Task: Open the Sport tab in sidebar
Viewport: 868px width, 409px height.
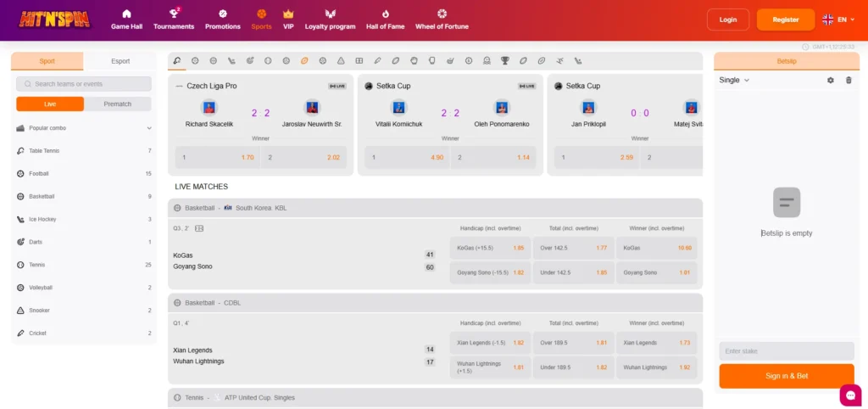Action: coord(47,61)
